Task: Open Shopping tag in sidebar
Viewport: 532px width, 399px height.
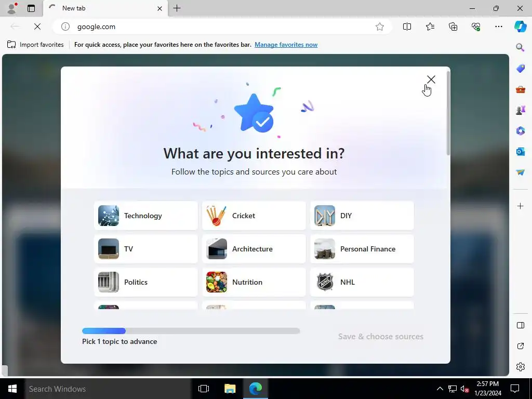Action: coord(520,69)
